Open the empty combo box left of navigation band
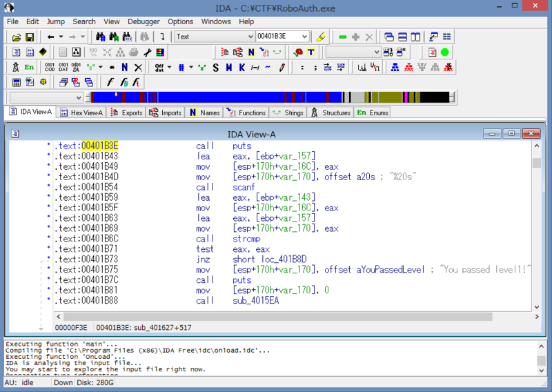This screenshot has height=392, width=552. 46,97
